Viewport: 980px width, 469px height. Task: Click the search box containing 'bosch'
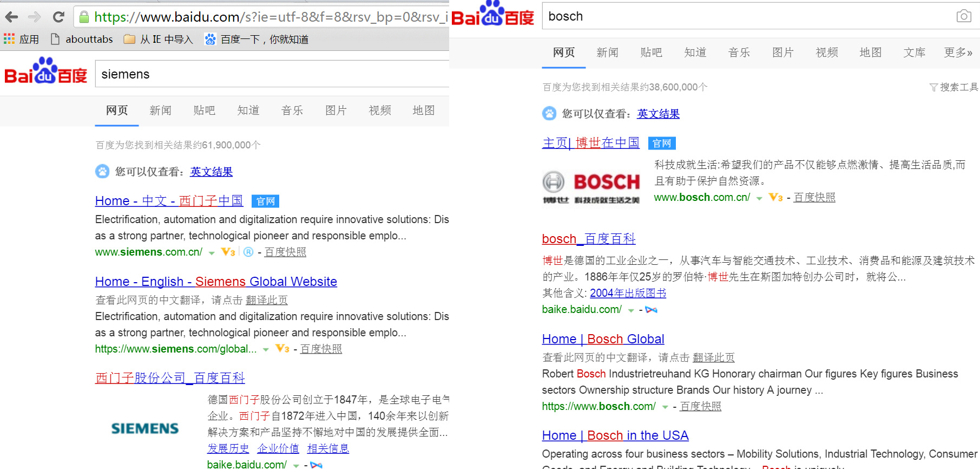click(x=761, y=16)
